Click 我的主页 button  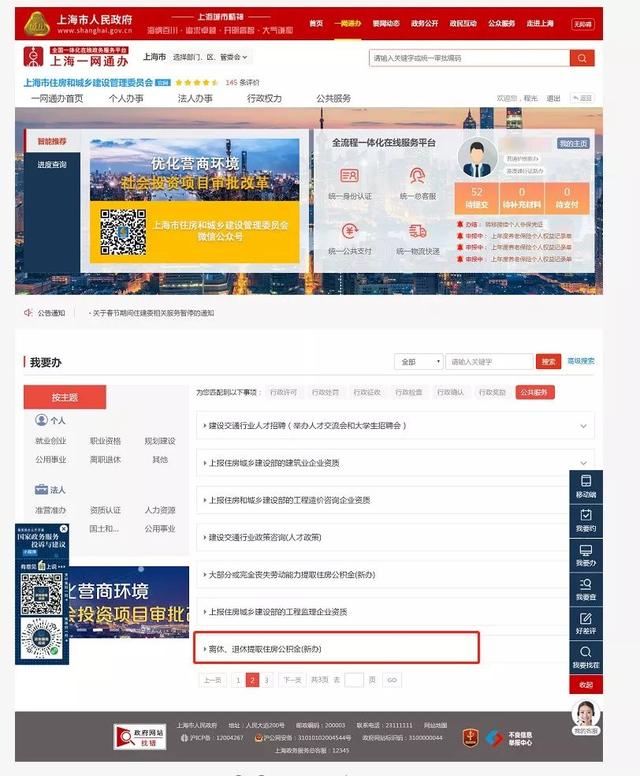(x=573, y=144)
